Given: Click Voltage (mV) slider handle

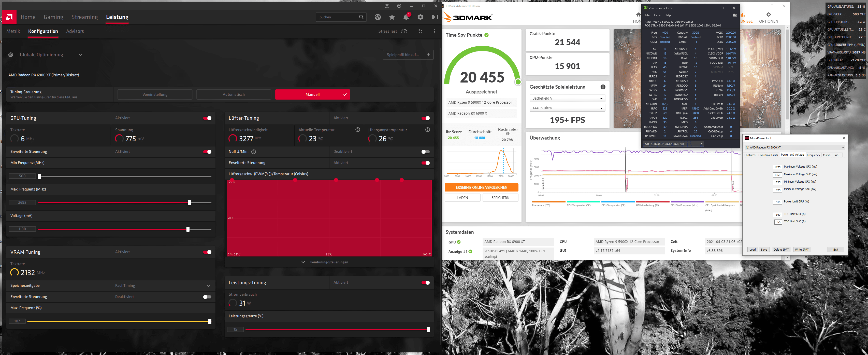Looking at the screenshot, I should [x=188, y=229].
